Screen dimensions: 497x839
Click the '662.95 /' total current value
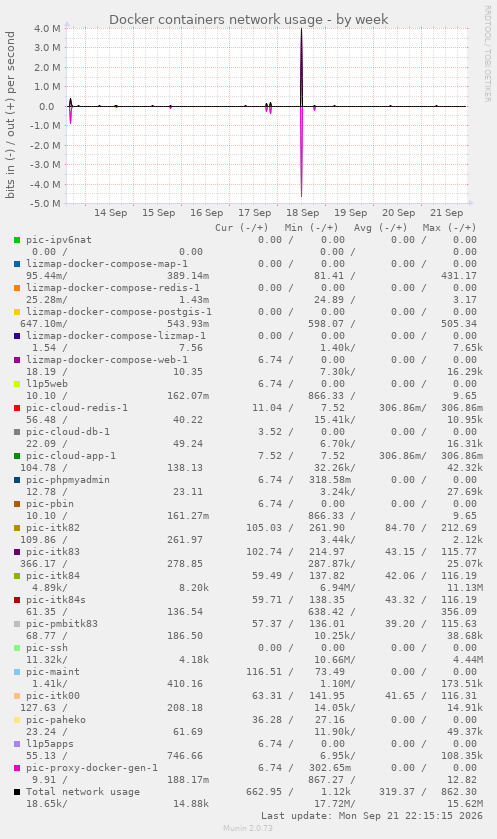tap(270, 792)
